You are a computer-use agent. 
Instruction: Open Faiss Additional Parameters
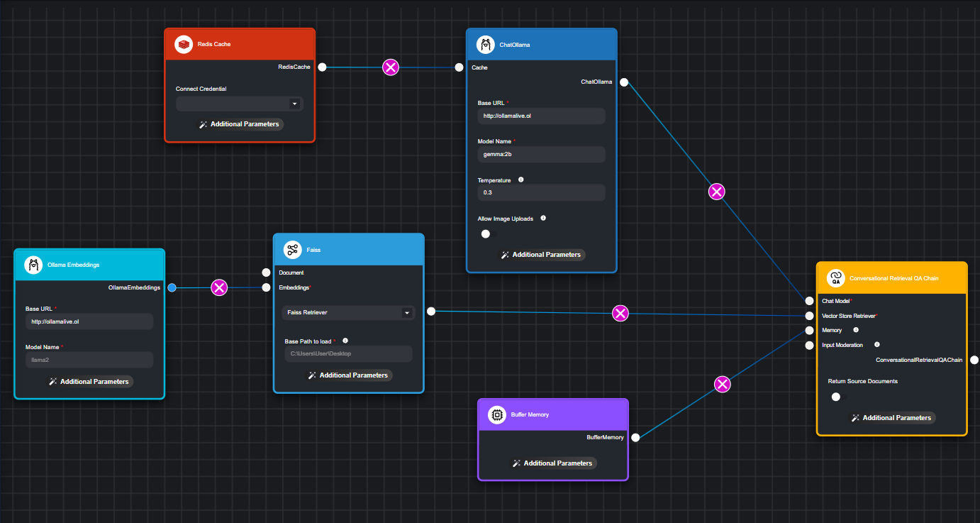click(x=348, y=375)
